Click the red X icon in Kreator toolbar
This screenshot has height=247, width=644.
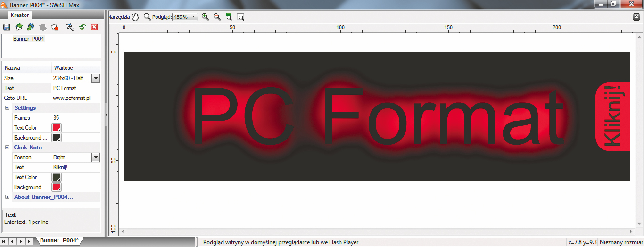(94, 27)
